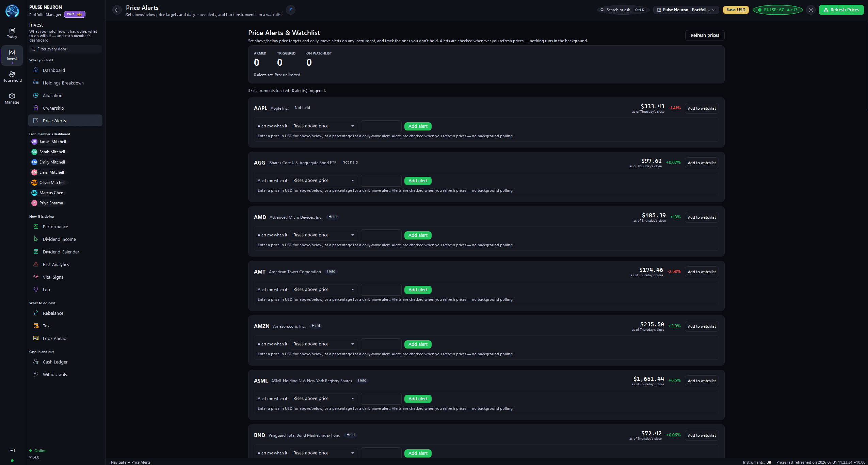Click Add alert for AGG
868x465 pixels.
(x=418, y=181)
